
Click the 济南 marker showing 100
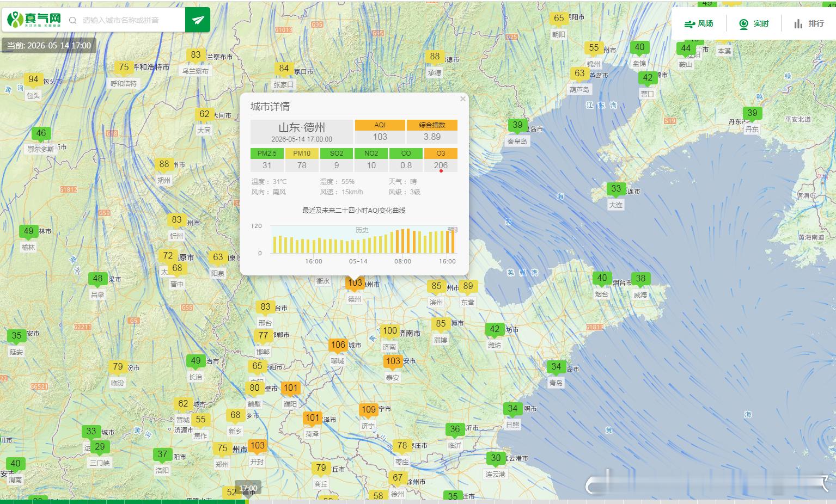(x=389, y=331)
